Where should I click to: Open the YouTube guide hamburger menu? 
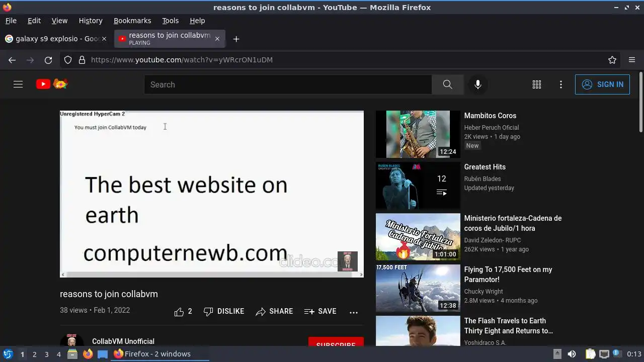(18, 84)
